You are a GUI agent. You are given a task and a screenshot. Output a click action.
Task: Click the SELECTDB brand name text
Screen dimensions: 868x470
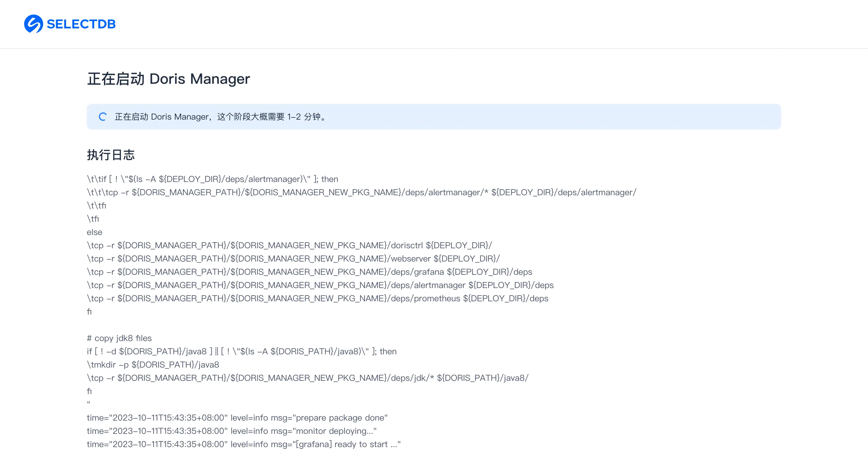click(x=81, y=24)
